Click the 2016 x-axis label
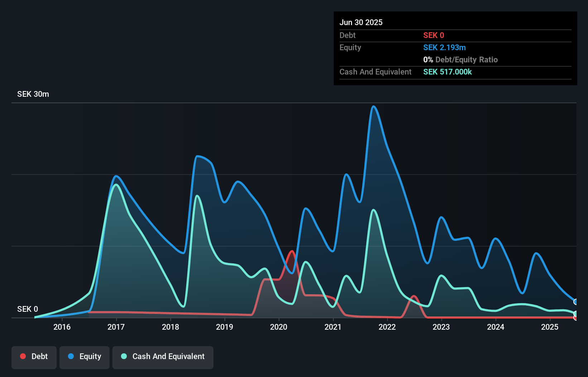The height and width of the screenshot is (377, 588). click(62, 327)
